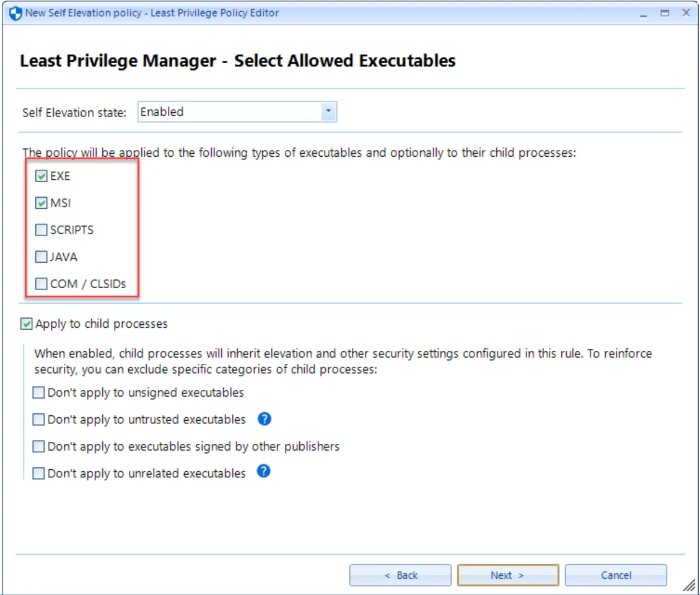The height and width of the screenshot is (595, 700).
Task: Enable the JAVA executable type
Action: tap(41, 257)
